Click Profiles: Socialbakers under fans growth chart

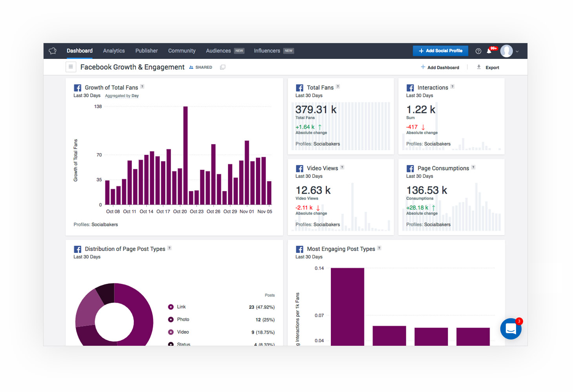click(x=96, y=225)
